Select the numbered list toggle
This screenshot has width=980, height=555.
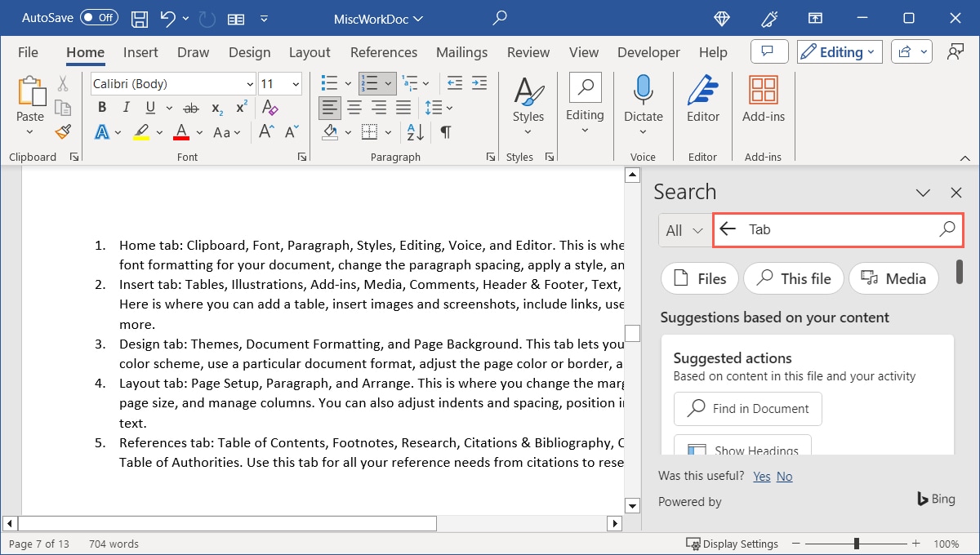pyautogui.click(x=372, y=82)
